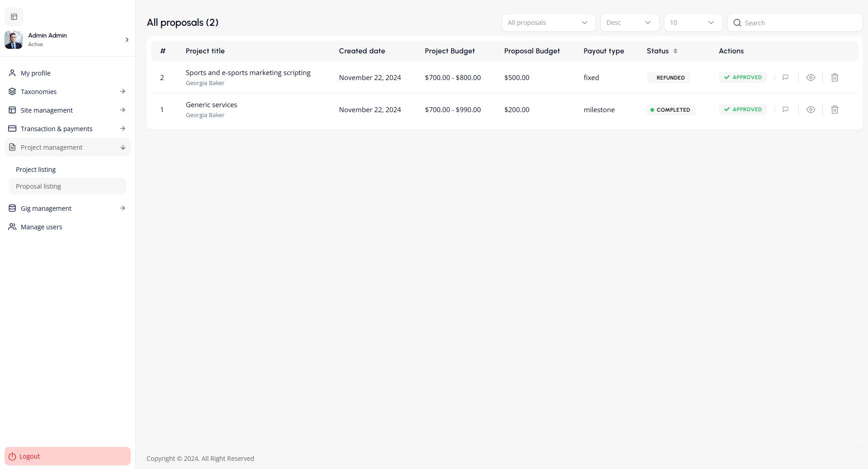View the Generic services proposal via eye icon
The width and height of the screenshot is (868, 469).
pos(811,109)
